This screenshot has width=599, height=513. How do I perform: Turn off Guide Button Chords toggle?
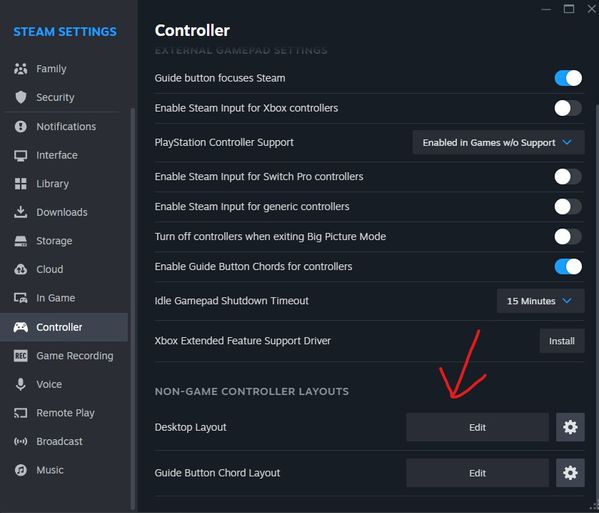[x=568, y=267]
